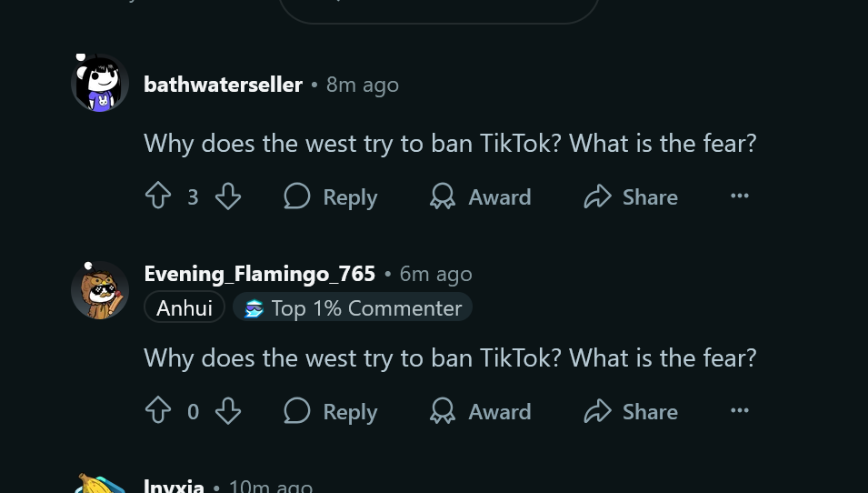Downvote Evening_Flamingo_765's comment
The width and height of the screenshot is (868, 493).
coord(228,411)
